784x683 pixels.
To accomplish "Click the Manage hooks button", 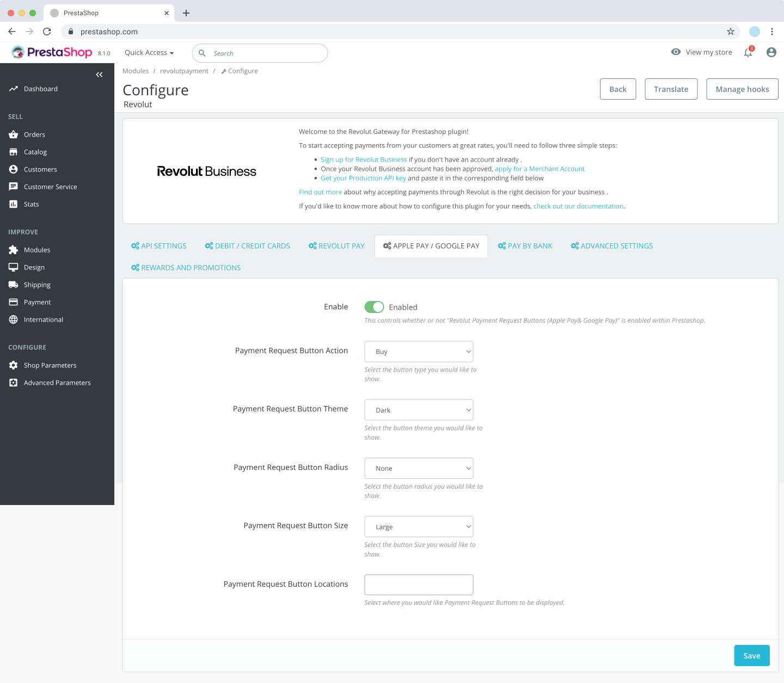I will tap(742, 89).
